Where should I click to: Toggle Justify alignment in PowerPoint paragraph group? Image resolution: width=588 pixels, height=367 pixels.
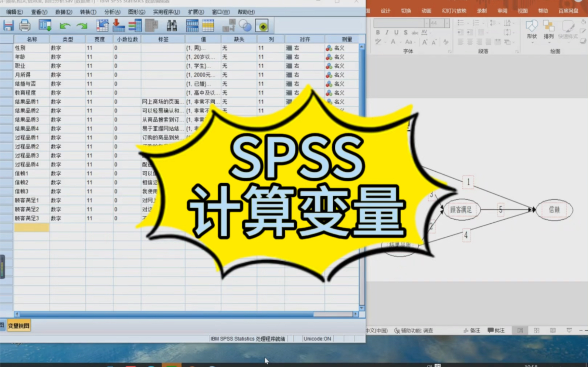coord(489,42)
